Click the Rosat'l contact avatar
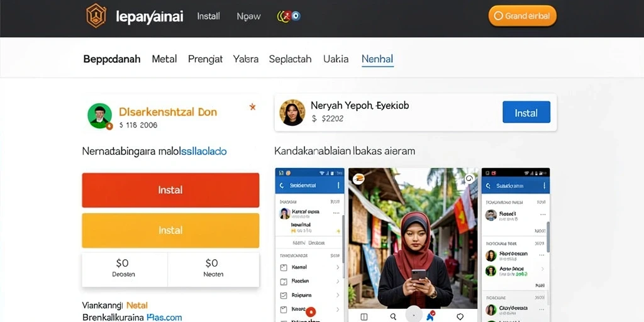This screenshot has height=322, width=644. [491, 215]
